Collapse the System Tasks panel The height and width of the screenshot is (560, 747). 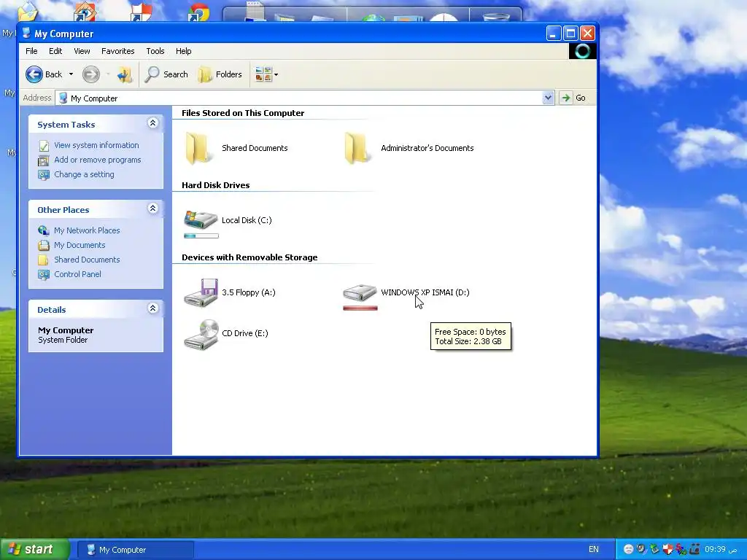153,123
